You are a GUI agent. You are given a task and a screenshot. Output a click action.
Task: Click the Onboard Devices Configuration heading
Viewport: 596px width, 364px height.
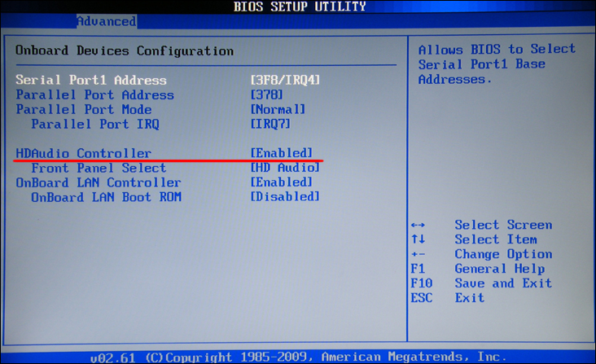(x=125, y=50)
